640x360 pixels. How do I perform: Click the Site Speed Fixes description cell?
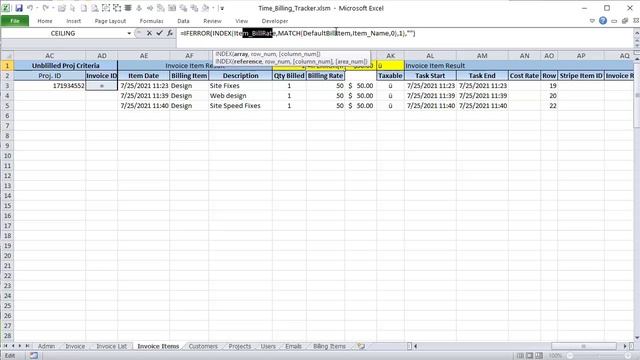click(240, 106)
